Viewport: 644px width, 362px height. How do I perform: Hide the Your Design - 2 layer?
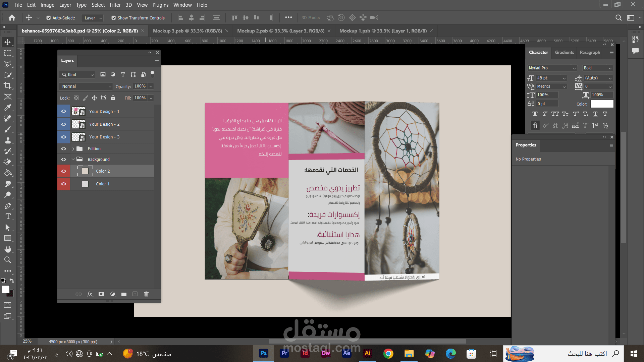coord(63,124)
